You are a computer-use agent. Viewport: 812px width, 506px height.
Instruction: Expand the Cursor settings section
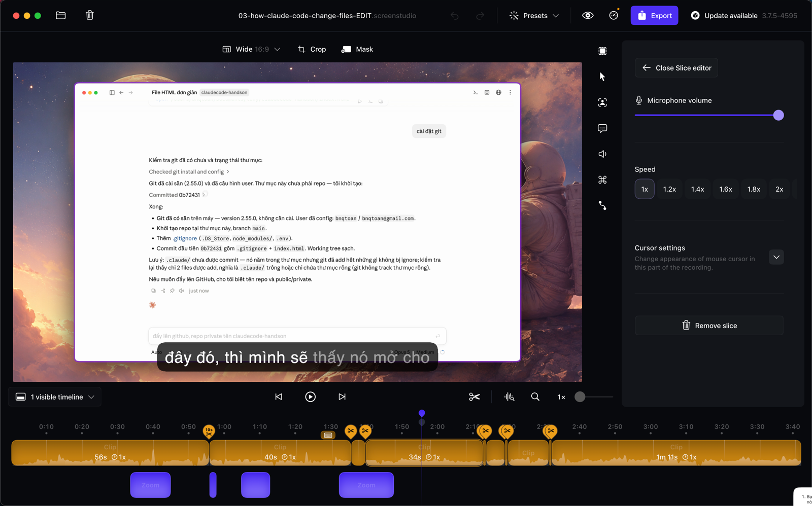(x=776, y=257)
